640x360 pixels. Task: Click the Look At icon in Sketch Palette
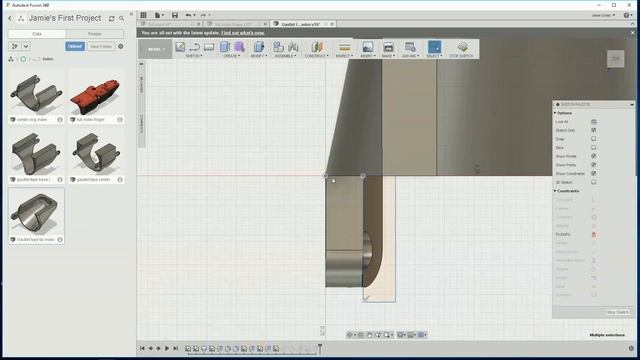[x=594, y=122]
